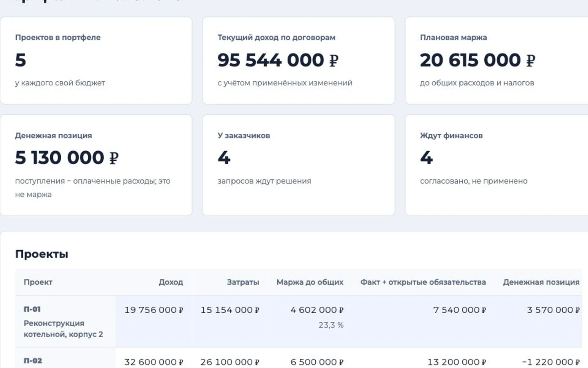This screenshot has height=368, width=588.
Task: Click the caption "у каждого свой бюджет"
Action: (x=60, y=83)
